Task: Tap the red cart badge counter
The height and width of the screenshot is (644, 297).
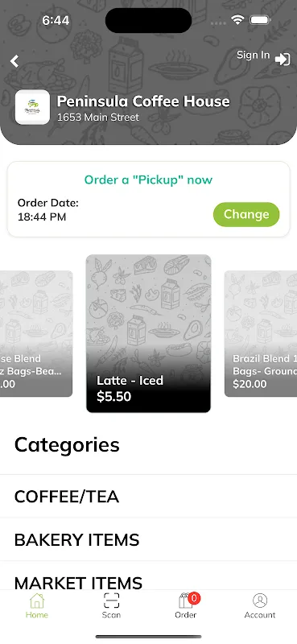Action: point(194,598)
